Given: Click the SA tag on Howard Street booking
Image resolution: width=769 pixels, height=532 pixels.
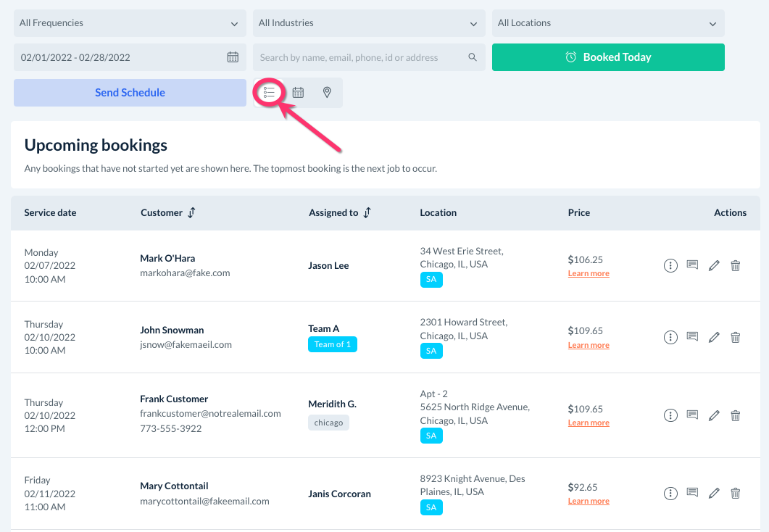Looking at the screenshot, I should (x=431, y=351).
